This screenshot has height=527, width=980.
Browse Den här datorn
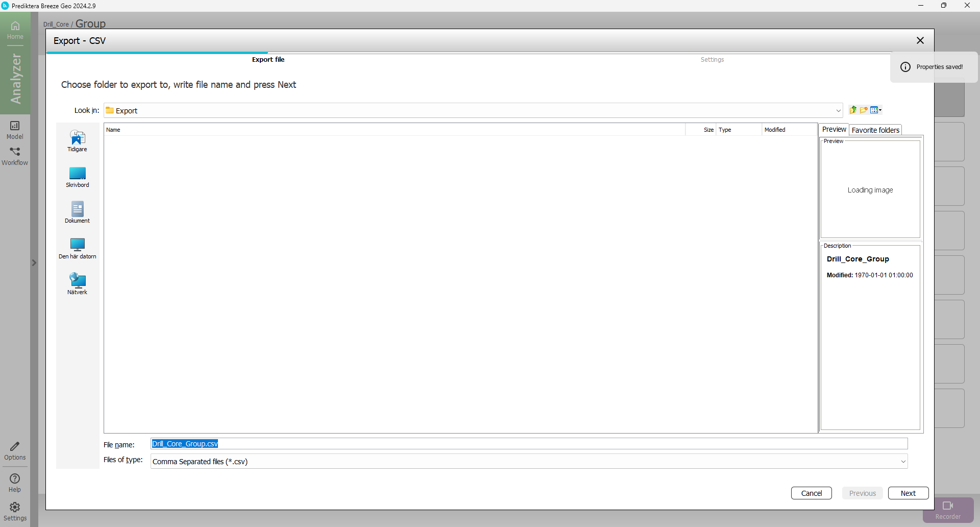(x=77, y=248)
